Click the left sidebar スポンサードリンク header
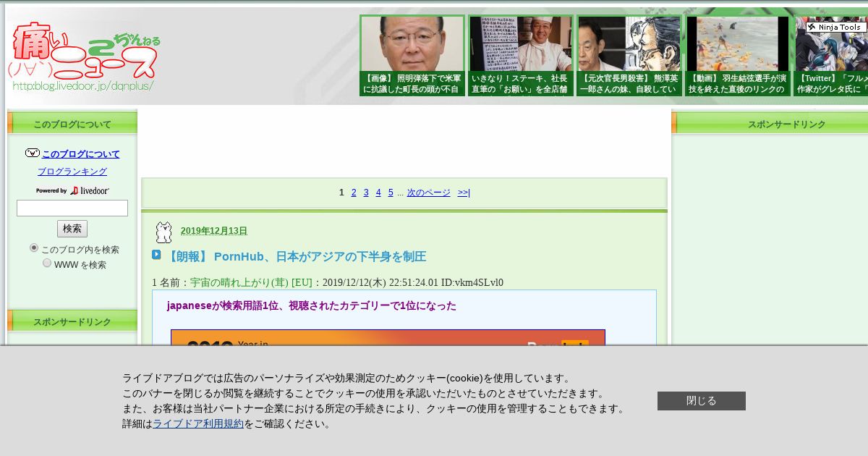The height and width of the screenshot is (456, 868). (72, 321)
